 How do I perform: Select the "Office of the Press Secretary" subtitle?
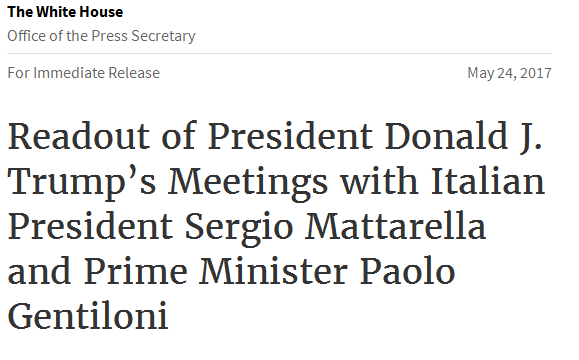click(x=101, y=36)
